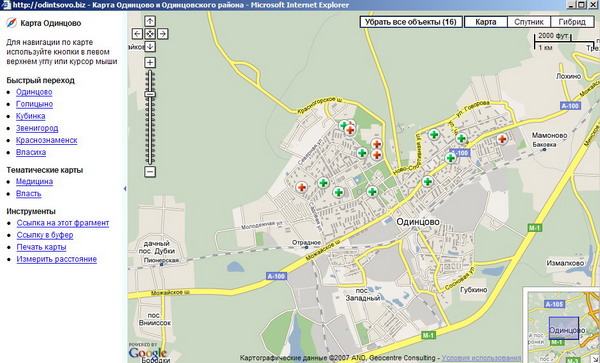The height and width of the screenshot is (363, 600).
Task: Click the zoom slider handle
Action: (150, 94)
